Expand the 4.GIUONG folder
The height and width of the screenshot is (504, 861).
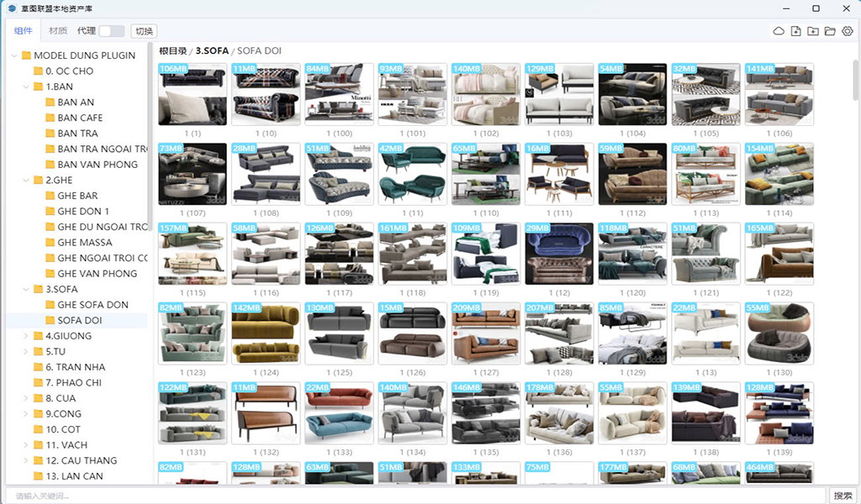(26, 336)
